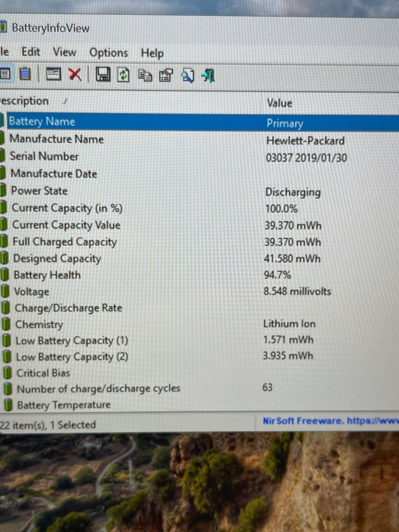The image size is (399, 532).
Task: Save selected items with the floppy icon
Action: [103, 74]
